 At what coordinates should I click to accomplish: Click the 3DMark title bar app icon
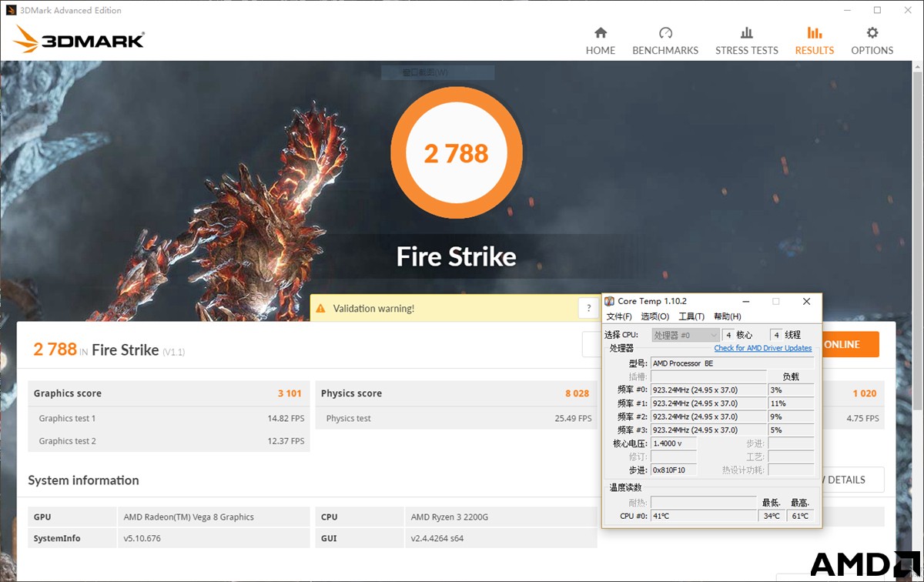pyautogui.click(x=11, y=10)
